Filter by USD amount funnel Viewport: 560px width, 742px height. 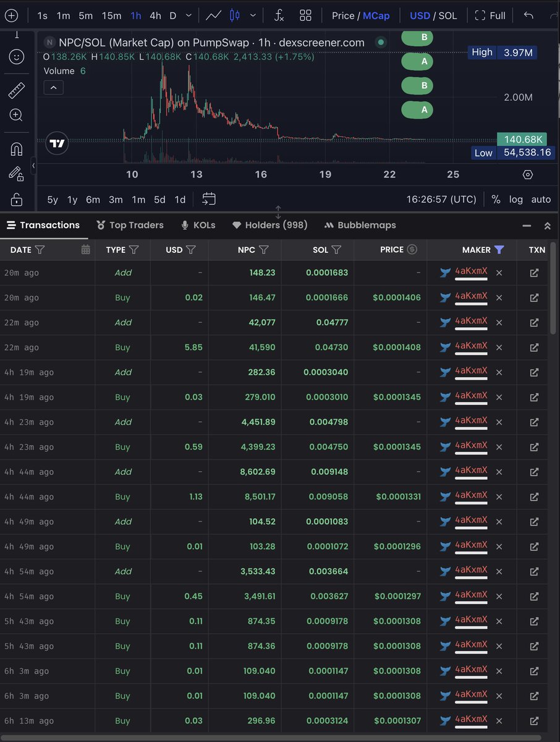tap(191, 250)
